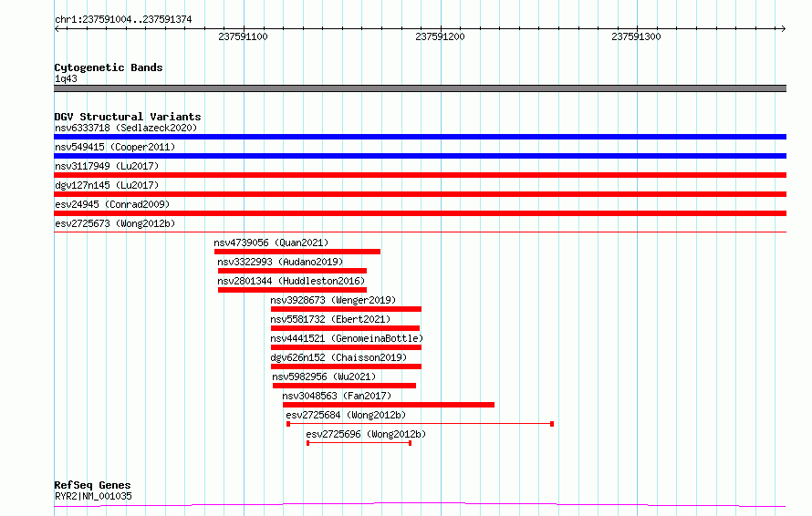812x516 pixels.
Task: Select the esv2725696 (Wong2012b) thin variant line
Action: tap(359, 443)
